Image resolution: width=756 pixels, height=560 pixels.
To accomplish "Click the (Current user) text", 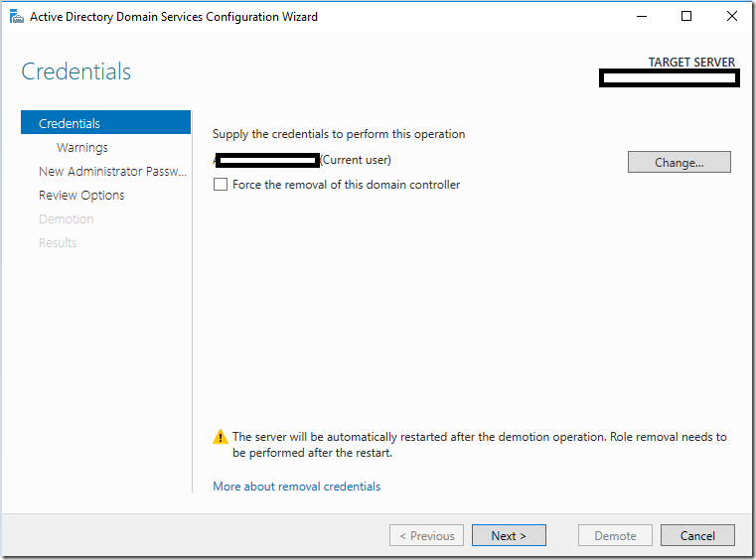I will tap(356, 160).
